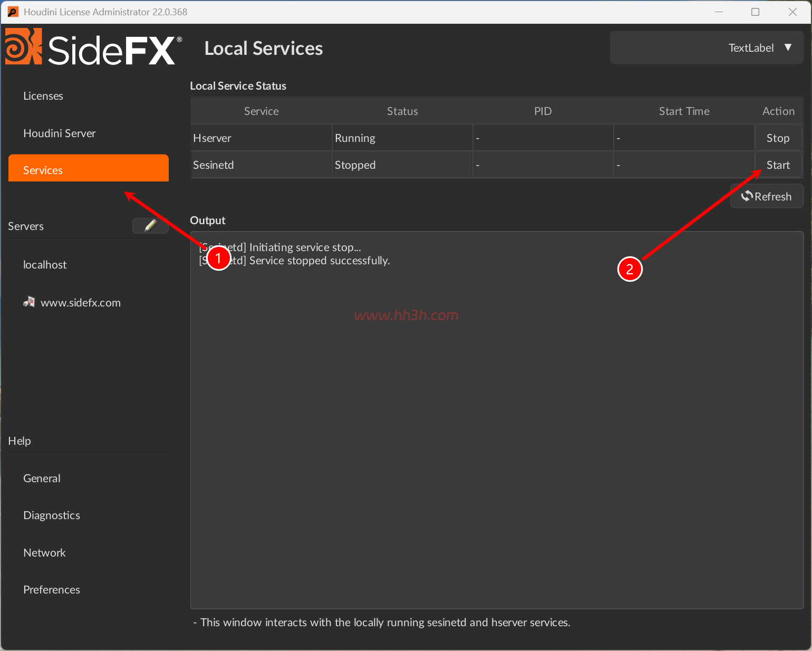The width and height of the screenshot is (812, 651).
Task: Click the pencil edit icon beside Servers
Action: click(x=150, y=226)
